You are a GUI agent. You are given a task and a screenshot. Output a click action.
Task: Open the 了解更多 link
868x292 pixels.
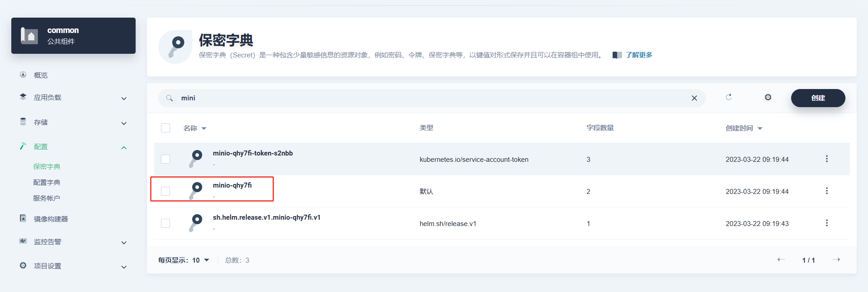coord(638,55)
